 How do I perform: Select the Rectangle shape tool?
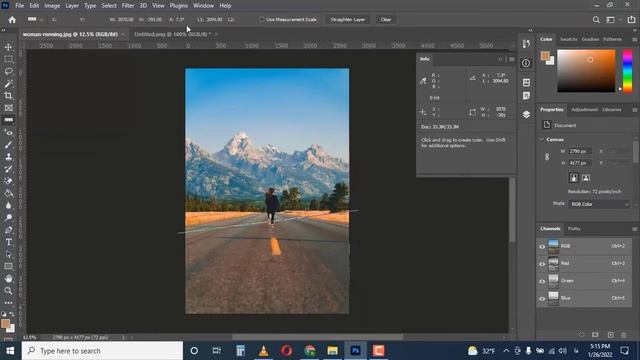click(x=8, y=267)
